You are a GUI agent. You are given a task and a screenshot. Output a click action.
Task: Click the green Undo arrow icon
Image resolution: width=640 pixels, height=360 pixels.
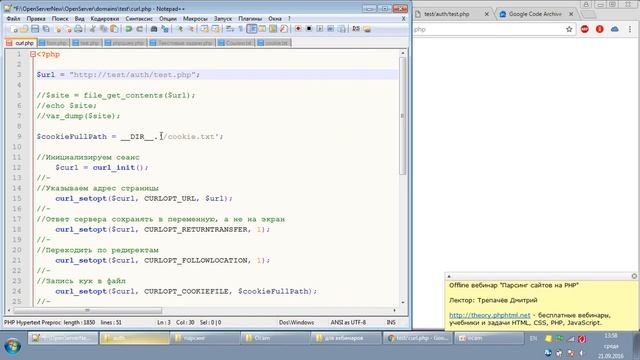coord(129,29)
